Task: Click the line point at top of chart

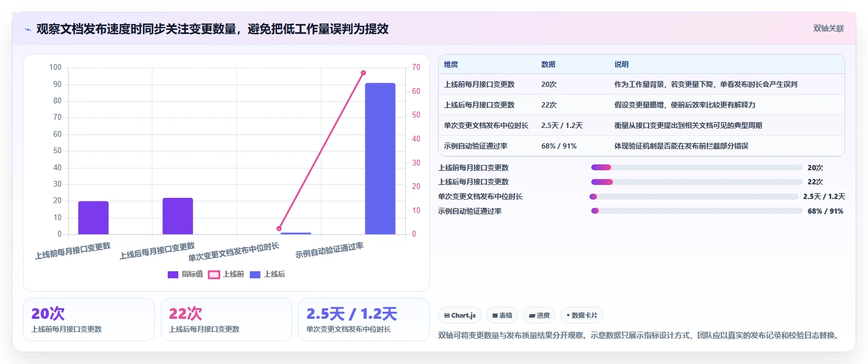Action: point(363,73)
